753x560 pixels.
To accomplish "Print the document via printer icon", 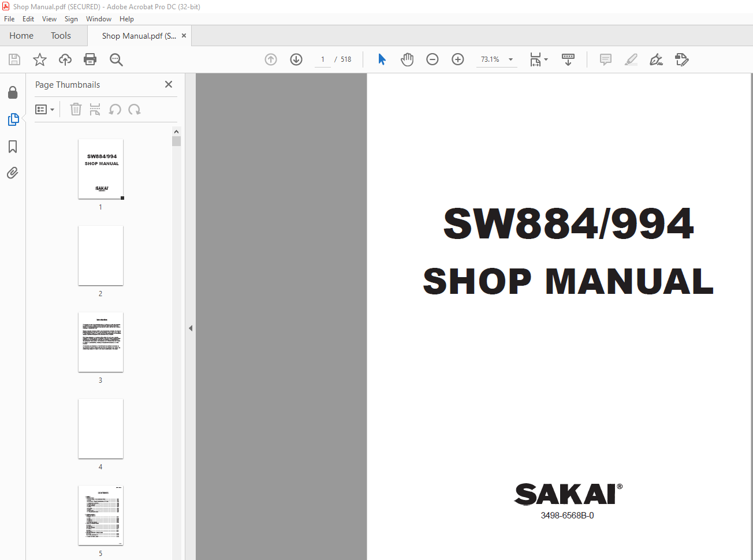I will pyautogui.click(x=90, y=59).
